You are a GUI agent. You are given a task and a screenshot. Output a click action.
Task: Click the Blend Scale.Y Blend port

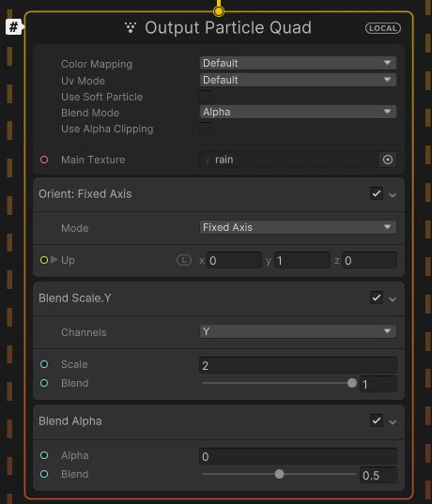click(44, 383)
